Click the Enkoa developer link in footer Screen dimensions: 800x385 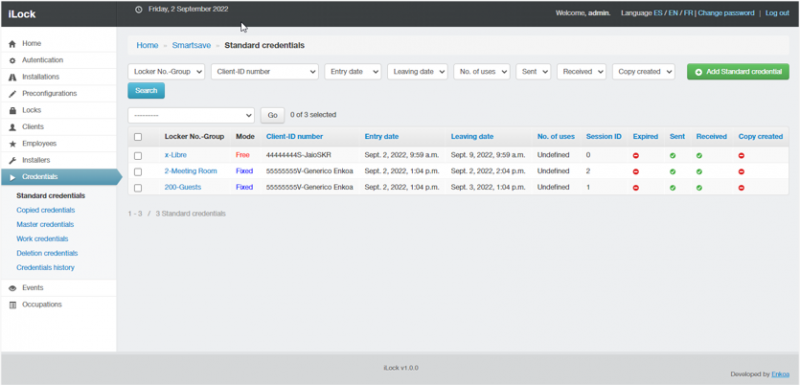click(780, 374)
